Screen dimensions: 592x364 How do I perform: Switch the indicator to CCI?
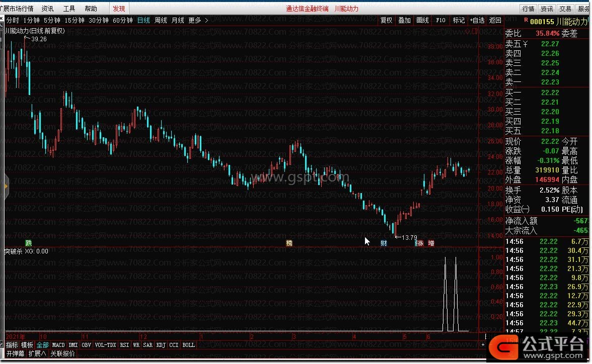(x=174, y=345)
